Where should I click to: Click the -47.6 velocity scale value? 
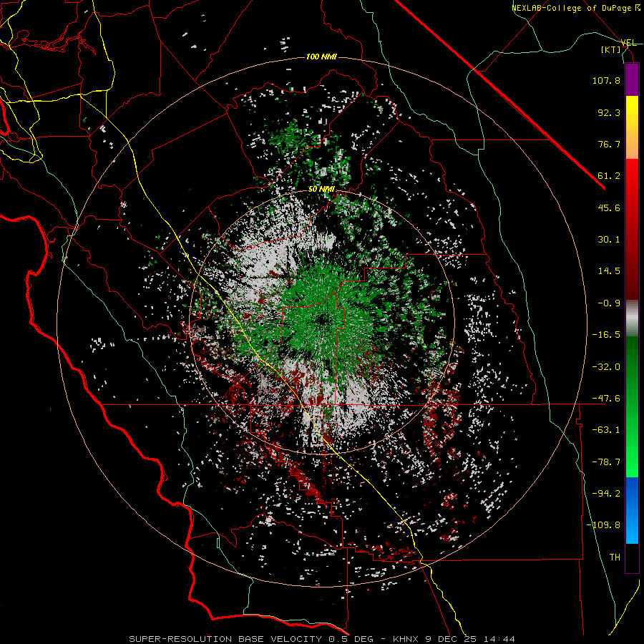[x=606, y=399]
